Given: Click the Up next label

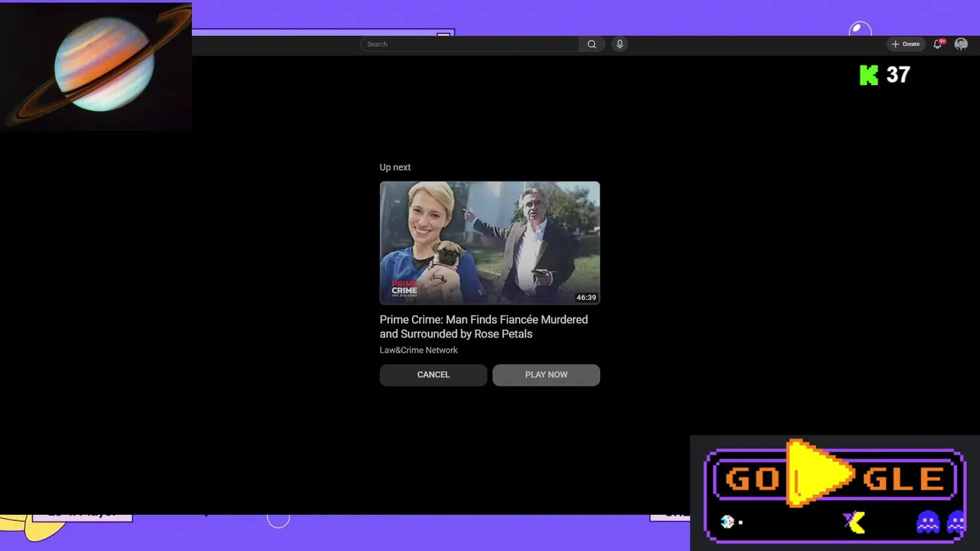Looking at the screenshot, I should 395,168.
